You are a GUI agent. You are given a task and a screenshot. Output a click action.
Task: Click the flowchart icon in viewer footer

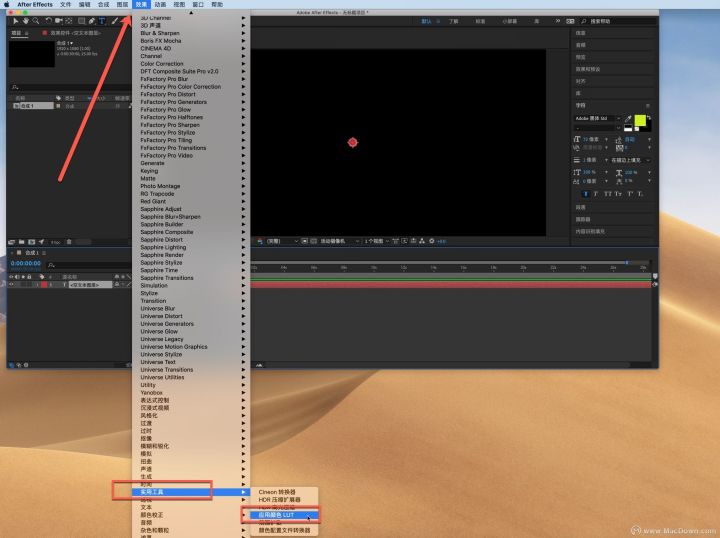point(422,241)
